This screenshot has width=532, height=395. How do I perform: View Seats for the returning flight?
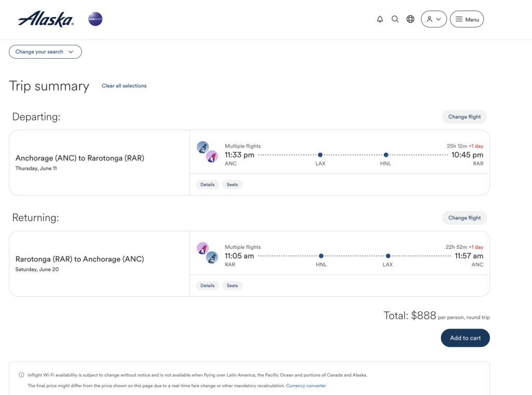232,285
